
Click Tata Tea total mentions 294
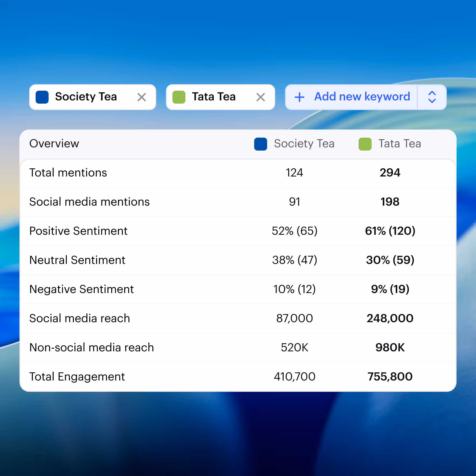(390, 173)
